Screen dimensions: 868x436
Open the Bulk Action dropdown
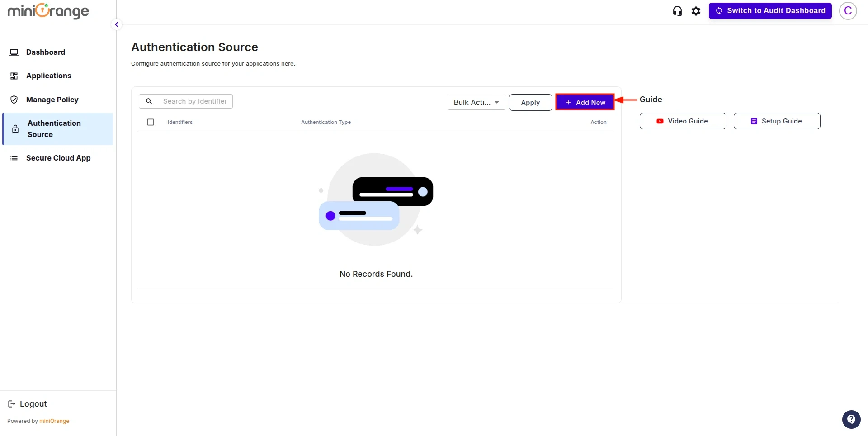coord(476,102)
